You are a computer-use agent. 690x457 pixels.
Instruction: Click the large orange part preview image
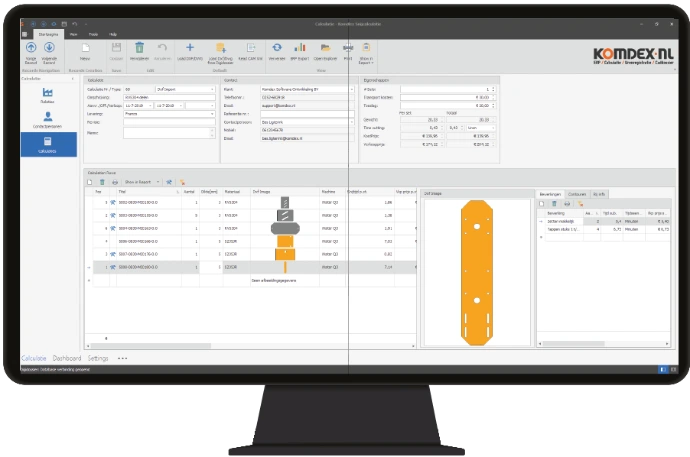477,273
